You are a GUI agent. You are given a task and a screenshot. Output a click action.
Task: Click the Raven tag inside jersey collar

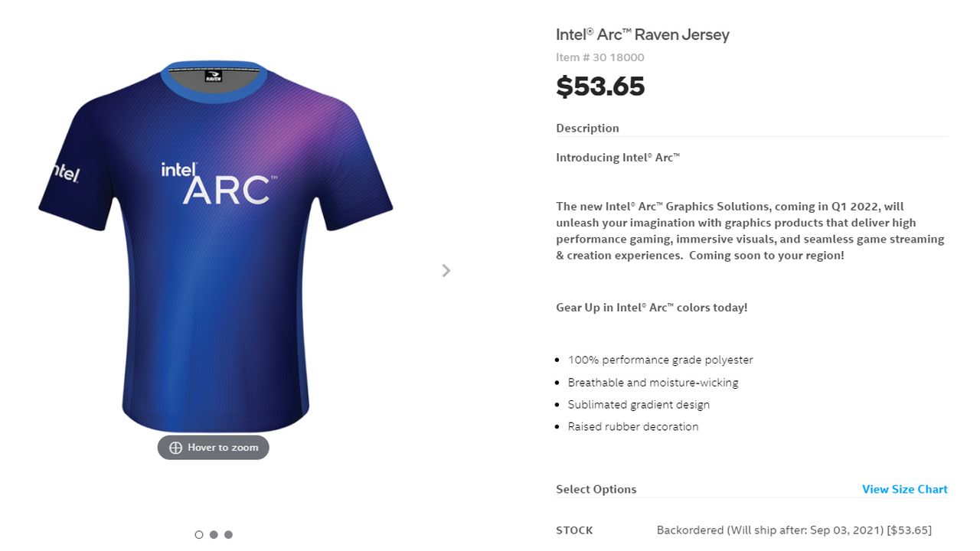pos(214,76)
